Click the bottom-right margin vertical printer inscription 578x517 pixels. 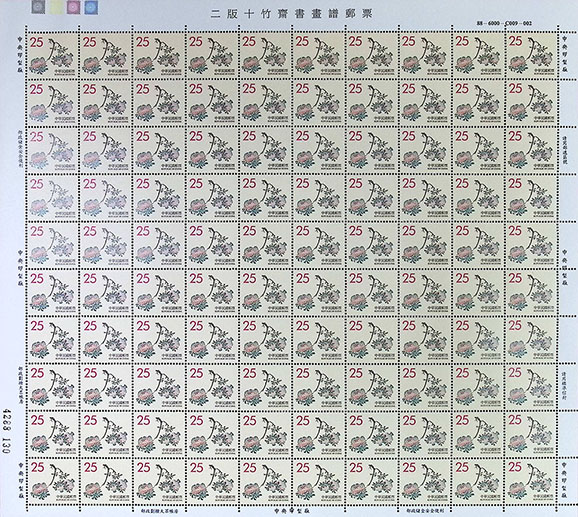click(565, 481)
